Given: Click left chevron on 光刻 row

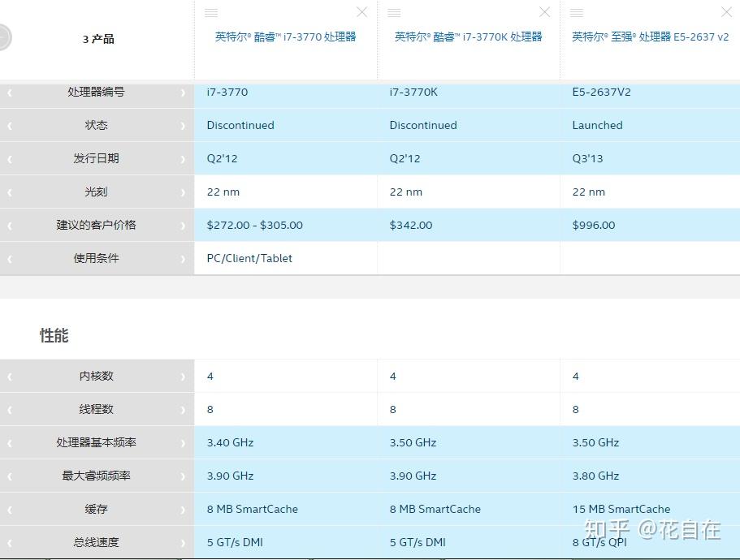Looking at the screenshot, I should click(x=10, y=192).
